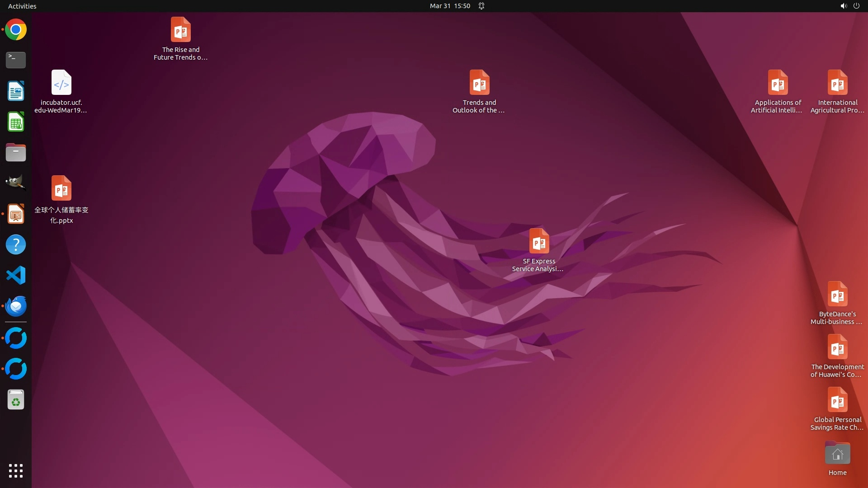Screen dimensions: 868x488
Task: Open the date and time calendar menu
Action: coord(450,6)
